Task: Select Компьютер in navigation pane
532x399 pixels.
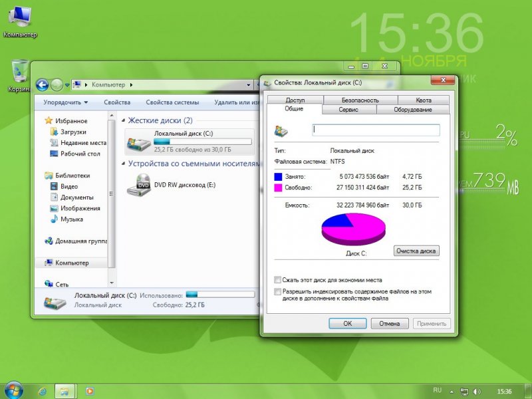Action: [67, 263]
